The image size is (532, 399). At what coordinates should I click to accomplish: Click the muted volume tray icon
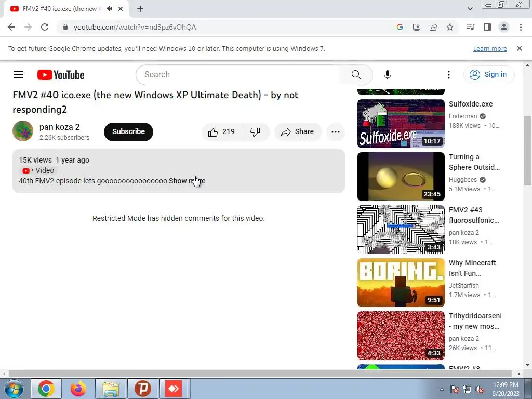(480, 390)
